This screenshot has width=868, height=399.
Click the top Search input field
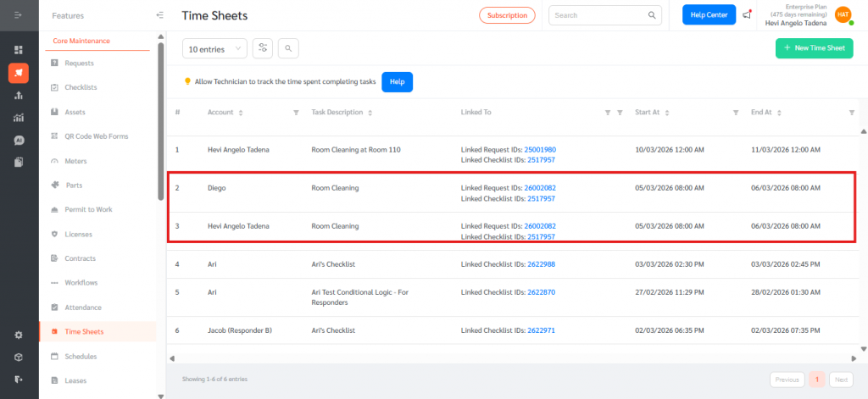click(598, 15)
